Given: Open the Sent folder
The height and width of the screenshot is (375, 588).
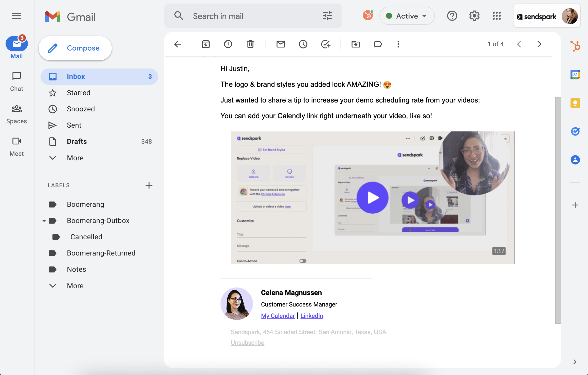Looking at the screenshot, I should tap(99, 125).
